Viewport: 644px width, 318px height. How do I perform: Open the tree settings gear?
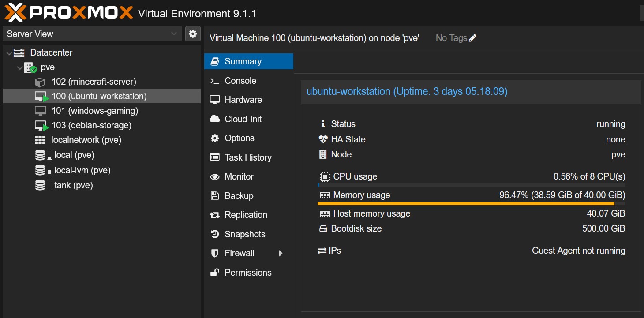click(x=193, y=34)
